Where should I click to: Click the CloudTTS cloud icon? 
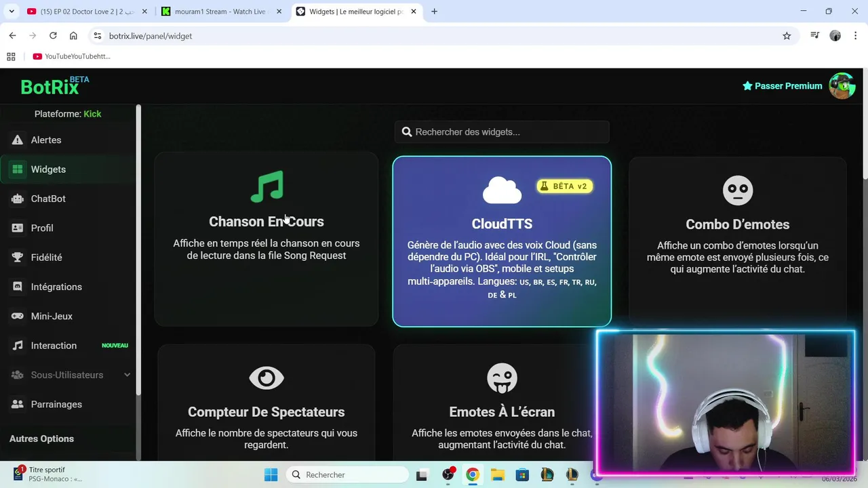point(502,190)
